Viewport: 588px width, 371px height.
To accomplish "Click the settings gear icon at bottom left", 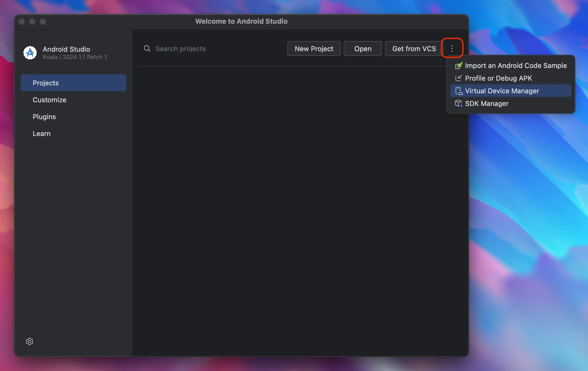I will (30, 341).
